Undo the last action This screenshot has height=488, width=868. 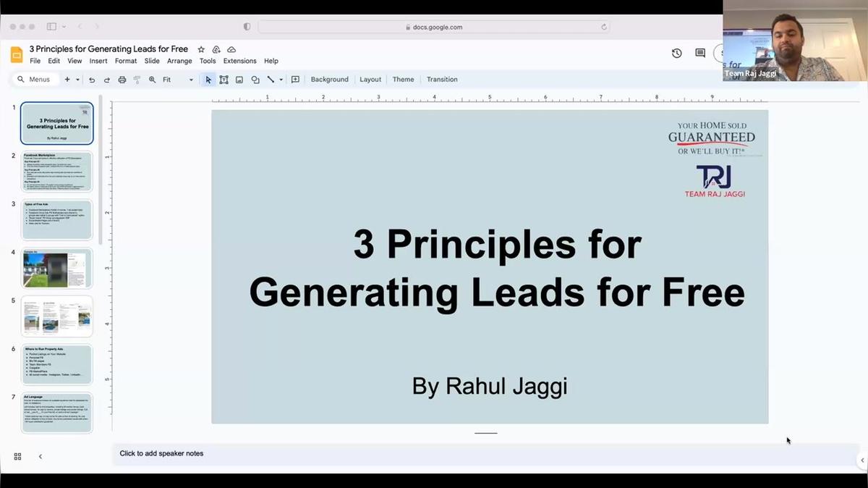tap(92, 80)
